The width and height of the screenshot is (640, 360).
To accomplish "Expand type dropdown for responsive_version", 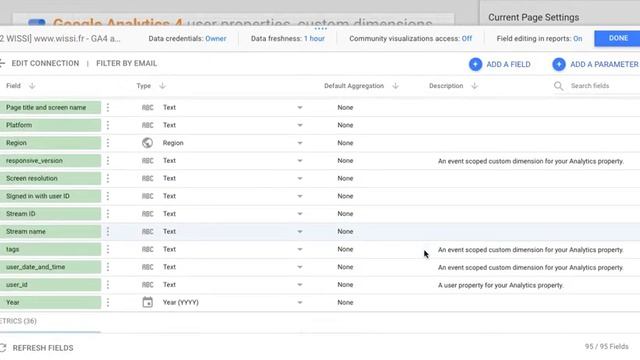I will [300, 161].
